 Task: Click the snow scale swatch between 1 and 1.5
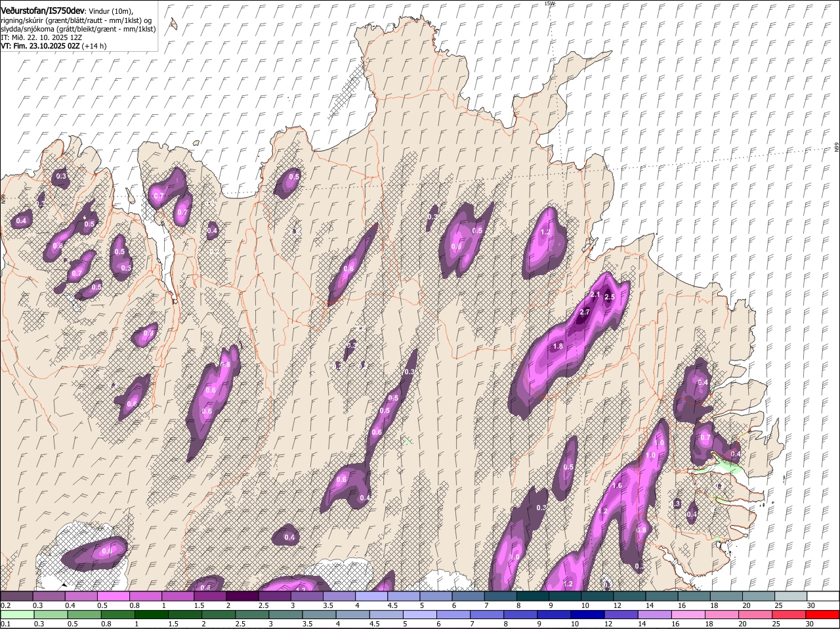[x=178, y=596]
